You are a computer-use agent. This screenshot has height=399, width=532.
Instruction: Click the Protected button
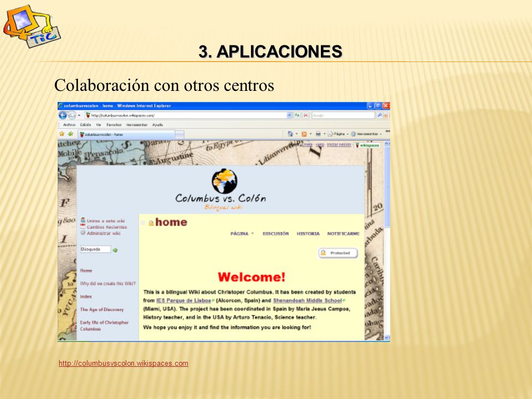click(338, 253)
